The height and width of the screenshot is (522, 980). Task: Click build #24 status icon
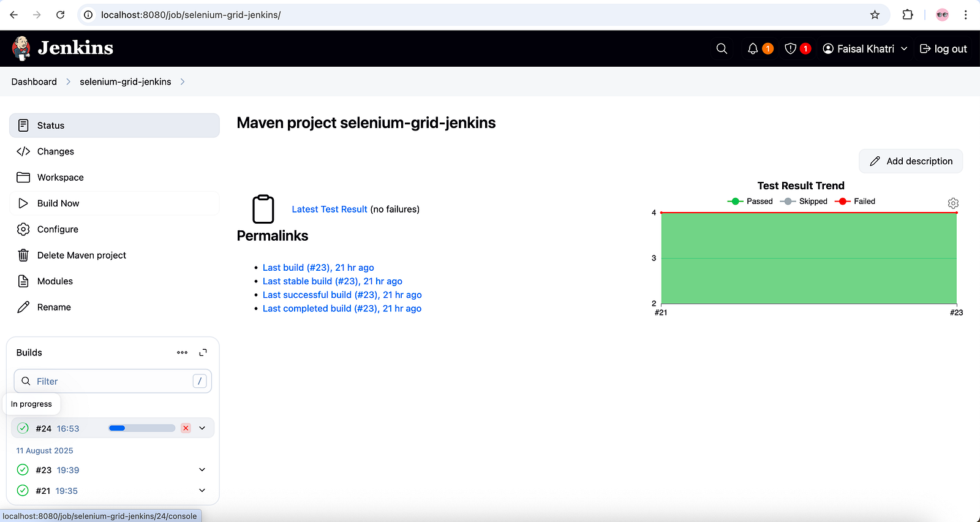(23, 428)
